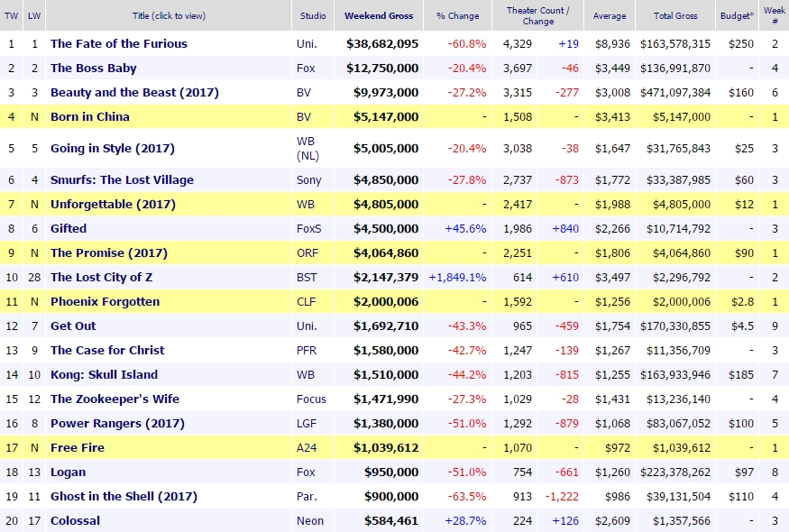View the Unforgettable (2017) movie page

(x=114, y=205)
